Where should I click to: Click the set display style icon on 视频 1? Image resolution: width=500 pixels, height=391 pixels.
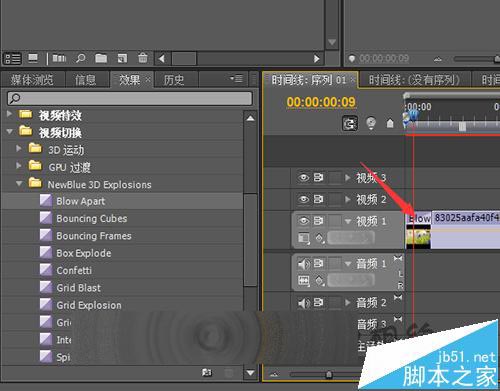click(x=303, y=238)
